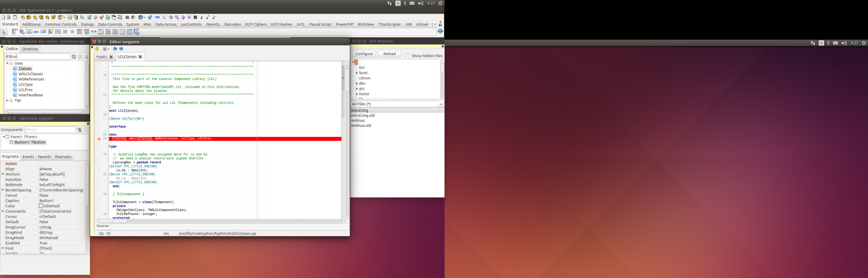This screenshot has height=278, width=868.
Task: Click the jump back arrow in source editor
Action: (115, 49)
